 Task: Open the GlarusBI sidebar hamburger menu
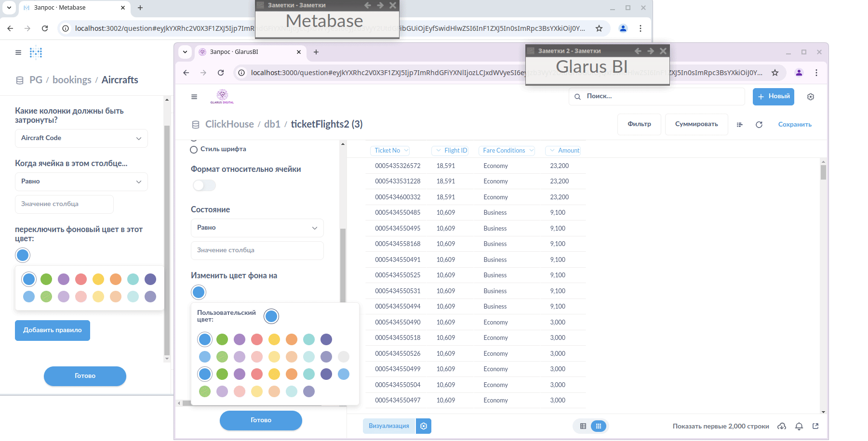coord(194,97)
